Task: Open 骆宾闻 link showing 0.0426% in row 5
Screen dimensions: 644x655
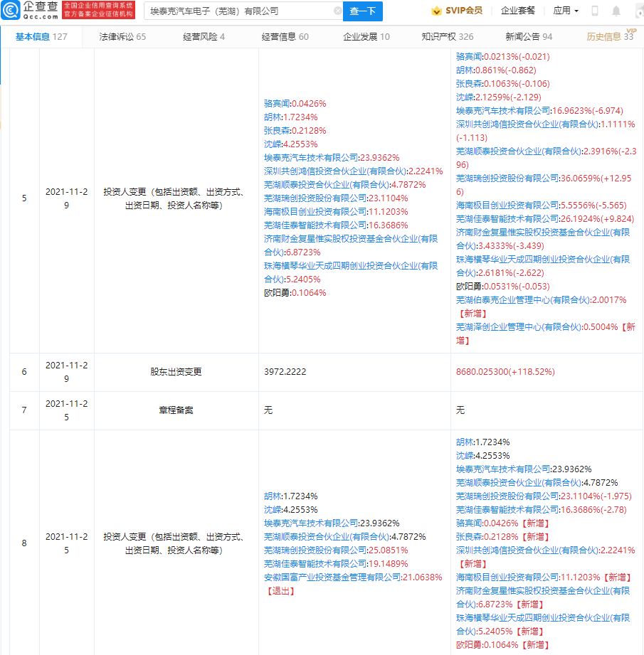Action: [x=277, y=104]
